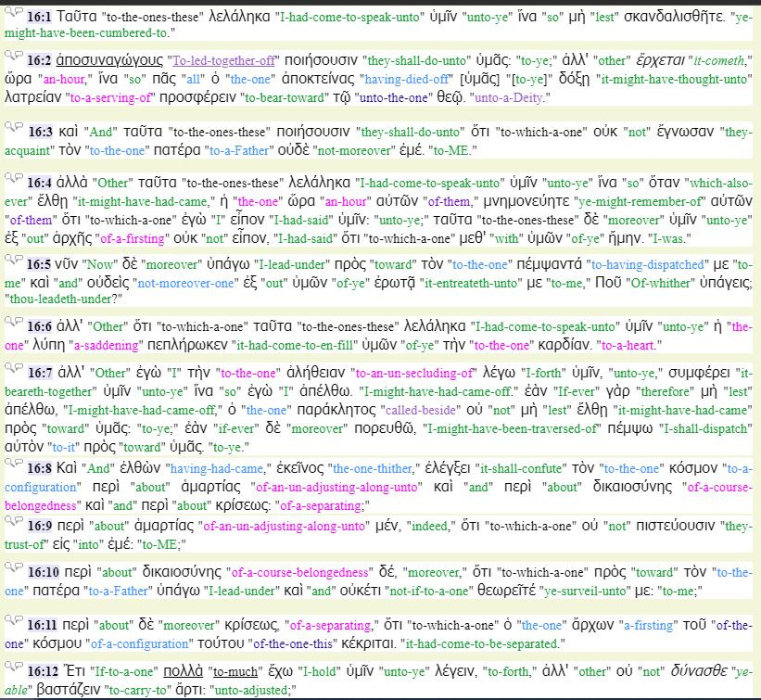This screenshot has height=700, width=761.
Task: Click the magnifier icon beside verse 16:11
Action: pyautogui.click(x=9, y=620)
